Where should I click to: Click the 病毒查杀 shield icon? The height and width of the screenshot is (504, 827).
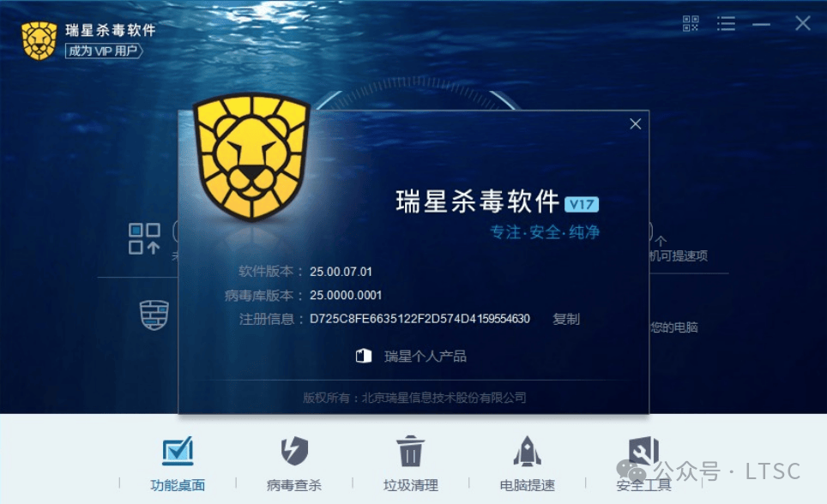(294, 451)
